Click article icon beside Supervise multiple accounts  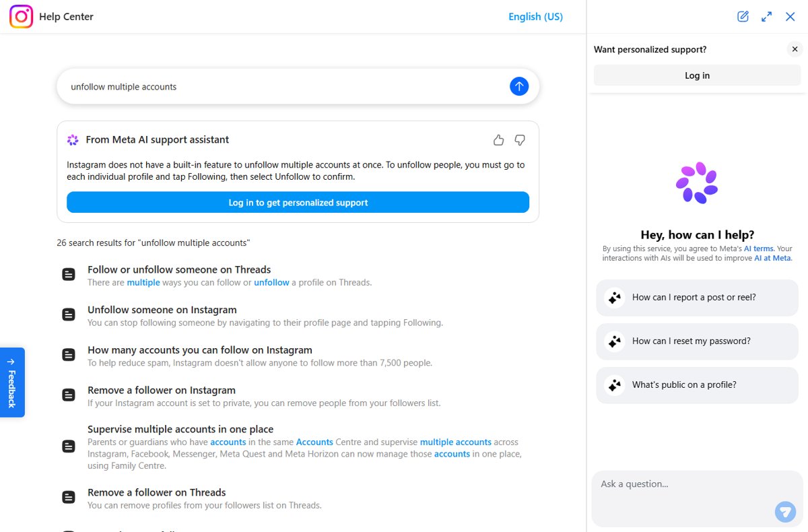69,446
